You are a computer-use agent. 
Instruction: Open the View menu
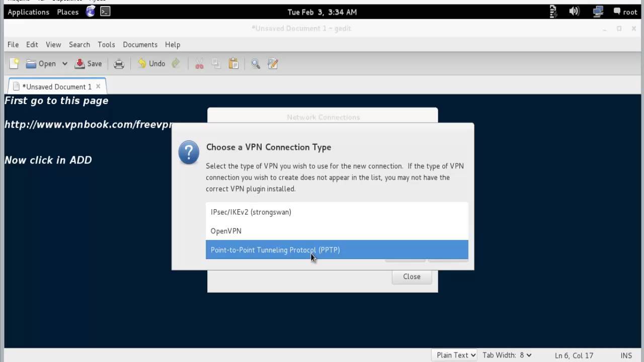(x=53, y=45)
